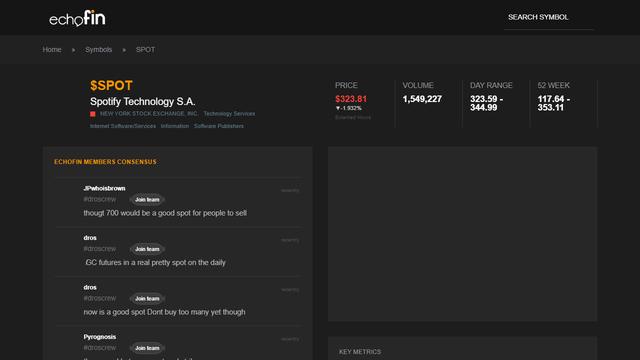Click the Key Metrics panel heading

(360, 352)
